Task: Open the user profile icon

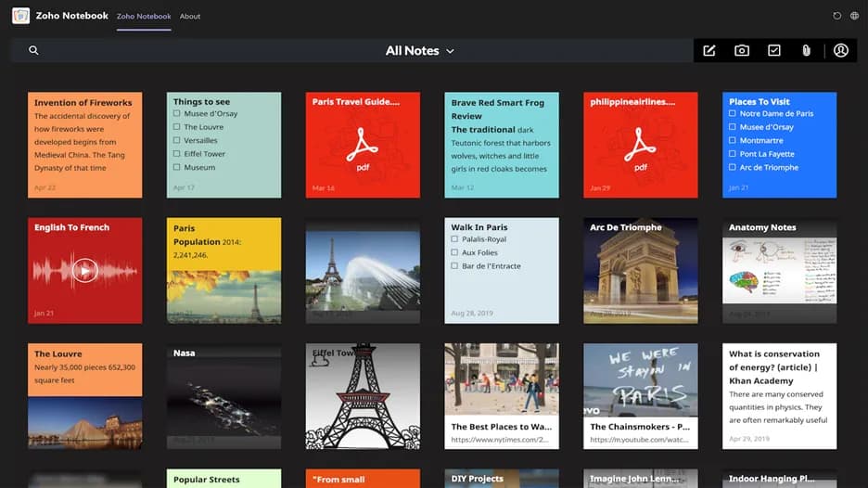Action: click(841, 51)
